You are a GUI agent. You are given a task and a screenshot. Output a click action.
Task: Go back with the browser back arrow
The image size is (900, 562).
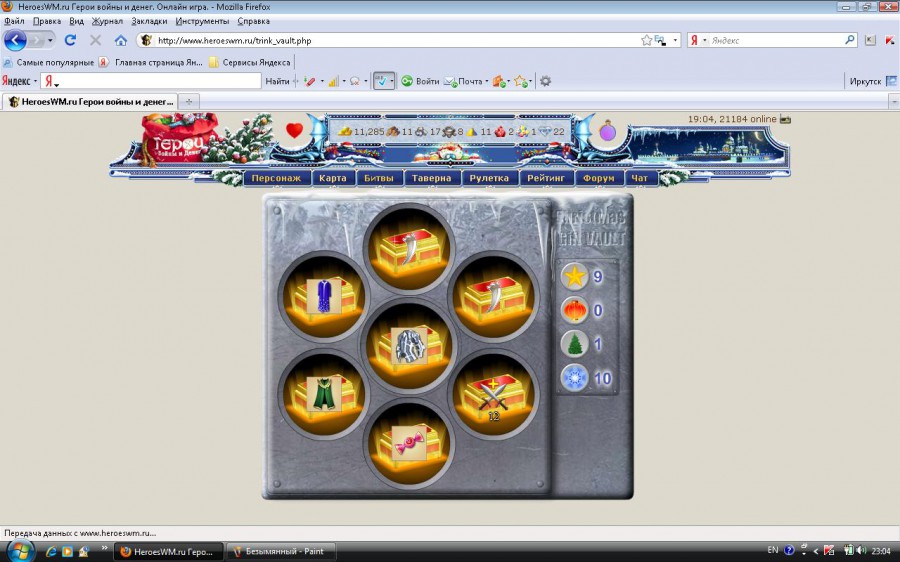(x=15, y=40)
